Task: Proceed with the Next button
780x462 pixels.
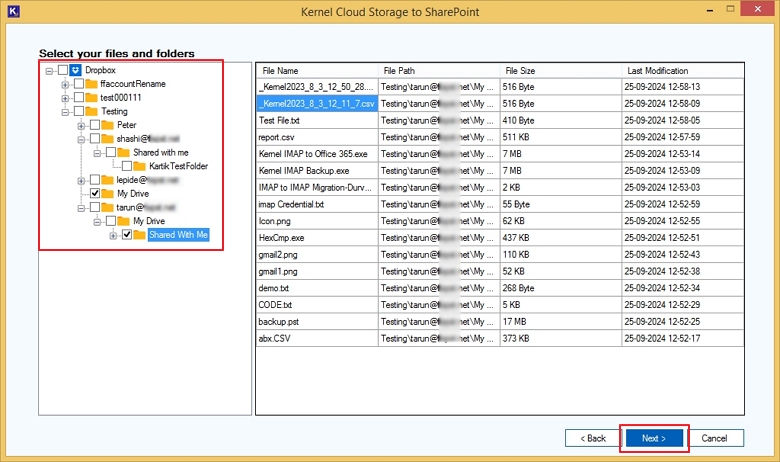Action: (x=654, y=438)
